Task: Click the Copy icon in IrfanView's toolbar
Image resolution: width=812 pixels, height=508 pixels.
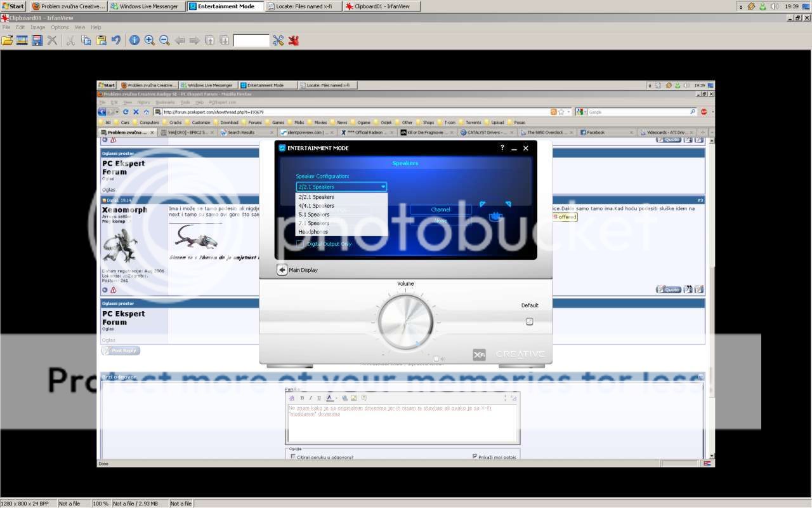Action: [x=86, y=40]
